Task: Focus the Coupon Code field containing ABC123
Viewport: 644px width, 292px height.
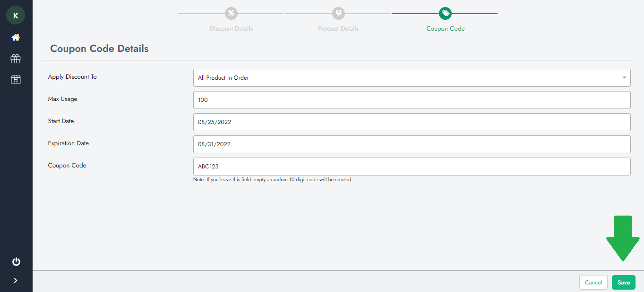Action: (412, 167)
